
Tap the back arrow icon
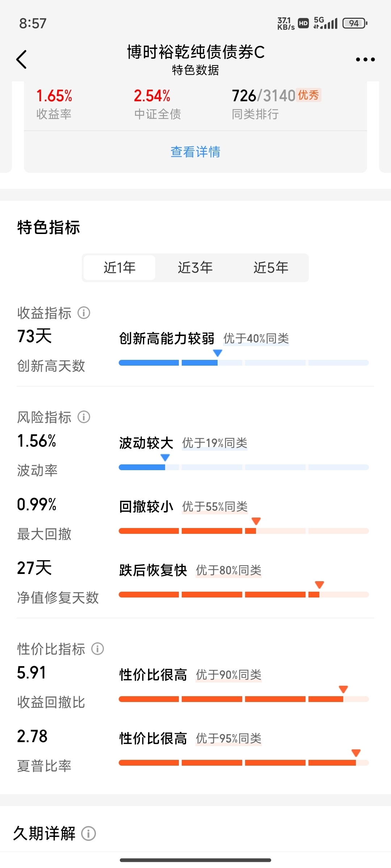point(22,59)
